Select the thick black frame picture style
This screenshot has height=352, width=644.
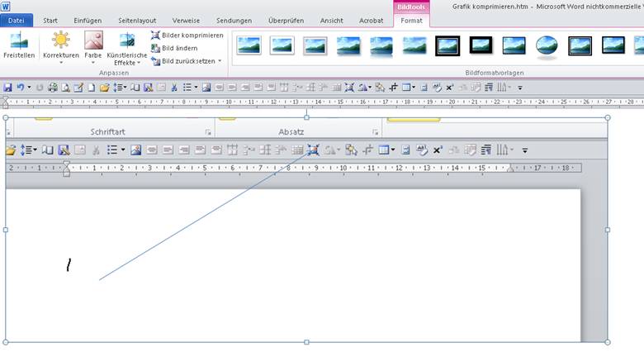[x=447, y=45]
